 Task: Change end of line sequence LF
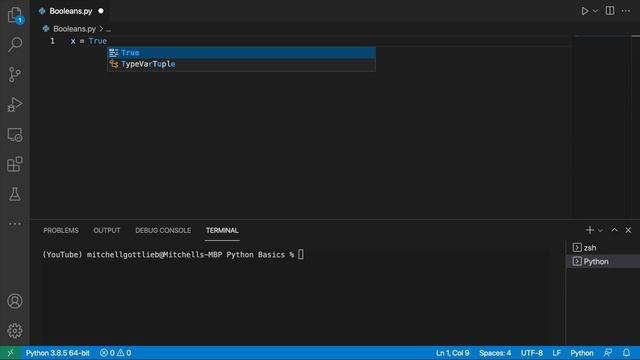pyautogui.click(x=556, y=353)
